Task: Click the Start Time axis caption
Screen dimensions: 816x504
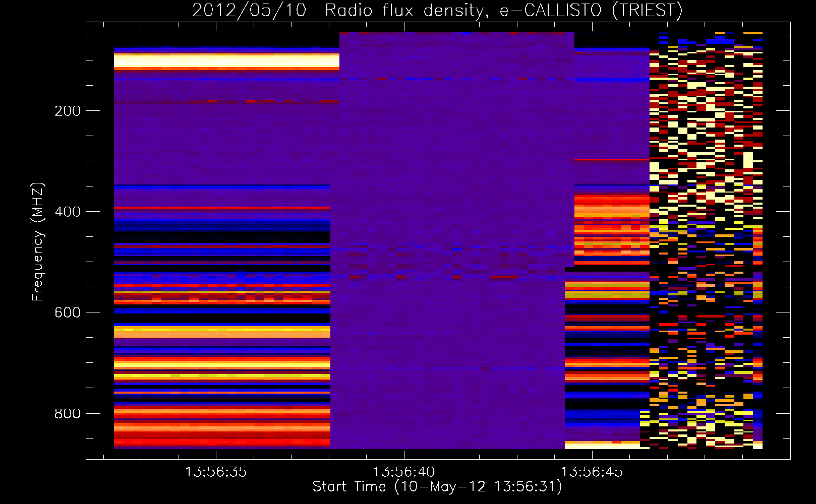Action: (x=437, y=487)
